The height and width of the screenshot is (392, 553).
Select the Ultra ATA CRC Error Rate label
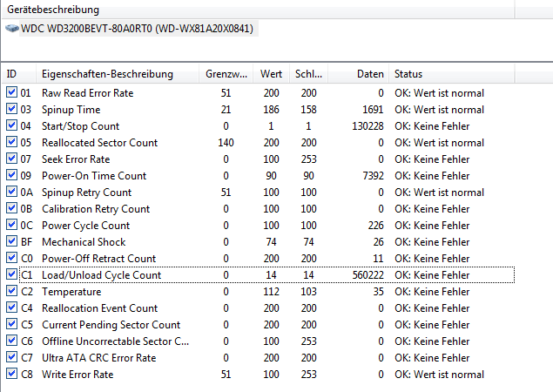[98, 358]
